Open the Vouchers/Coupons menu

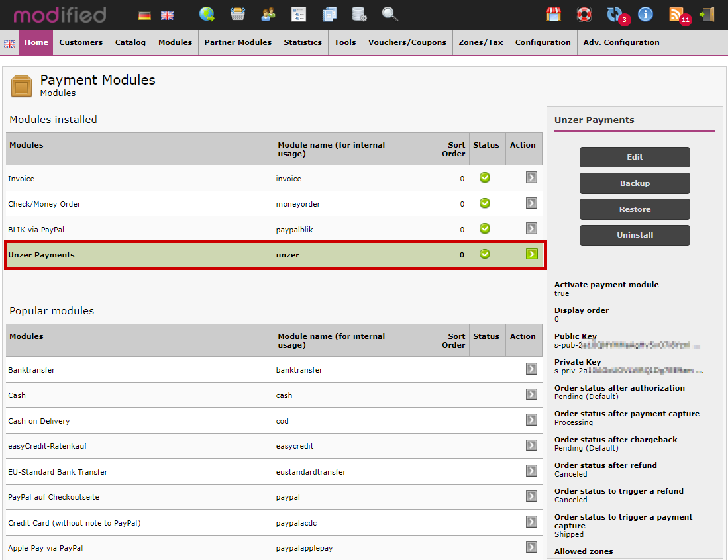tap(407, 42)
